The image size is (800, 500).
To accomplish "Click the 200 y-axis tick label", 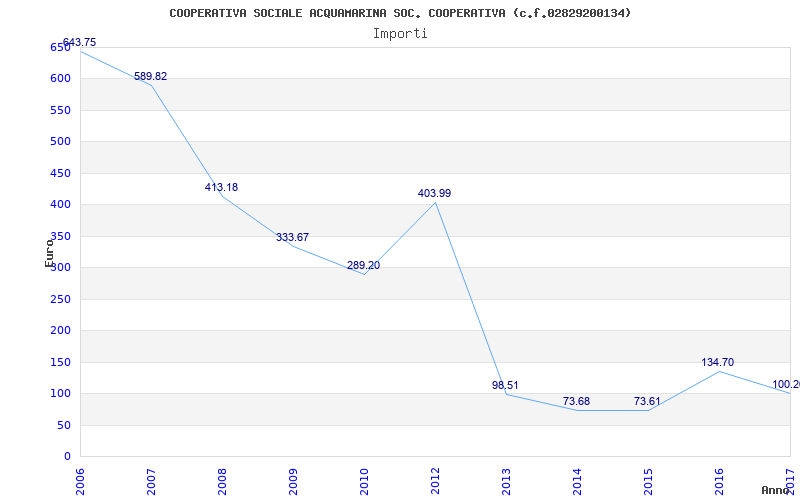I will coord(60,331).
